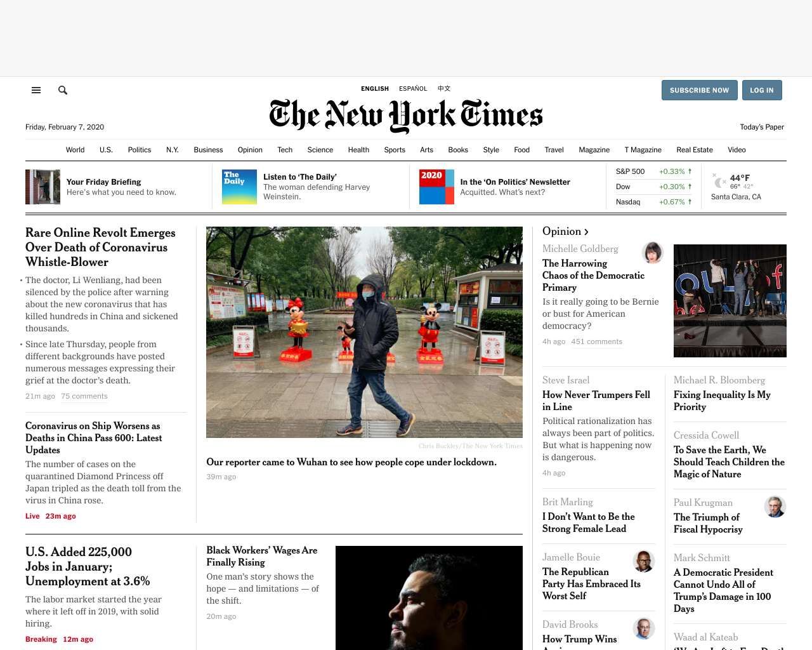Open the Politics section
Screen dimensions: 812x650
point(140,150)
